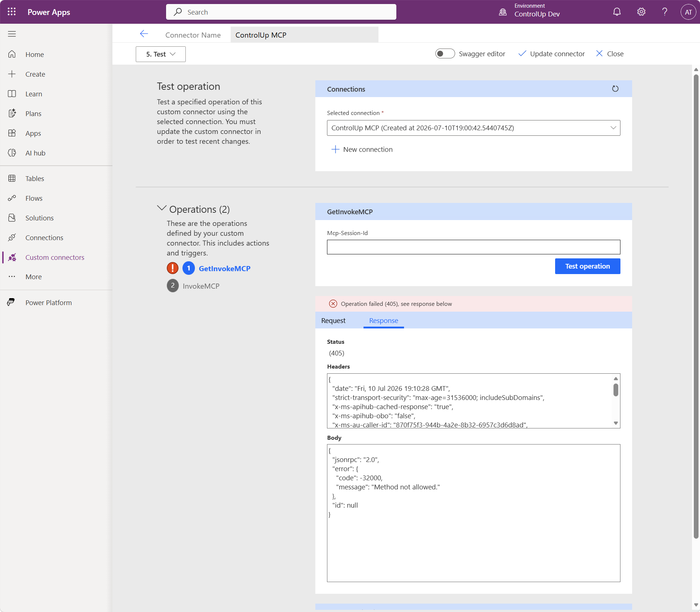
Task: Refresh the Connections list icon
Action: point(615,89)
